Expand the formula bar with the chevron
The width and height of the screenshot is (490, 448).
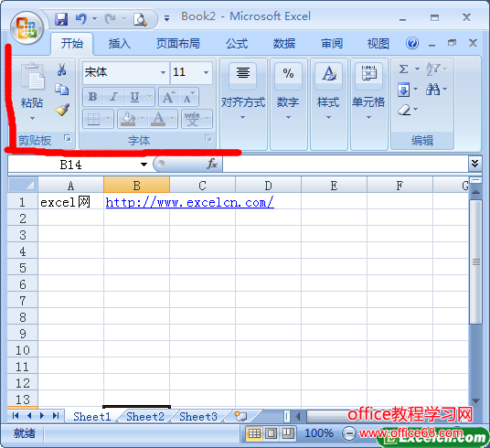(474, 163)
